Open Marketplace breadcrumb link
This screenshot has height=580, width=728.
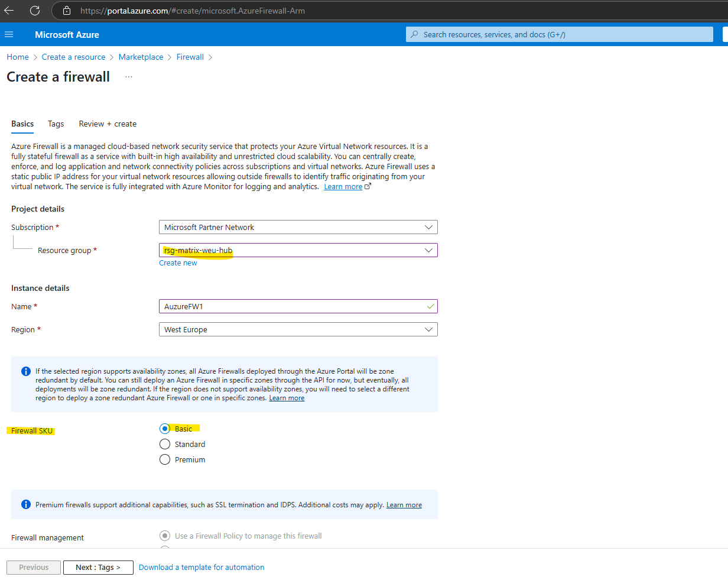[141, 57]
